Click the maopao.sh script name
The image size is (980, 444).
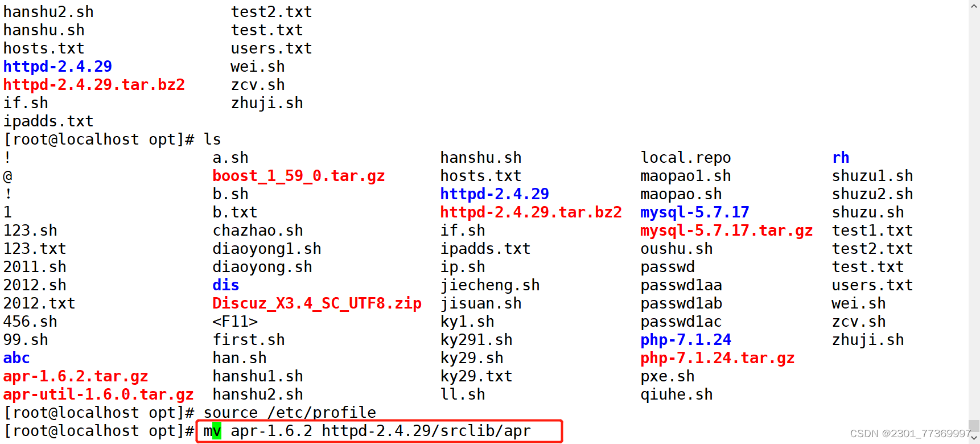681,194
